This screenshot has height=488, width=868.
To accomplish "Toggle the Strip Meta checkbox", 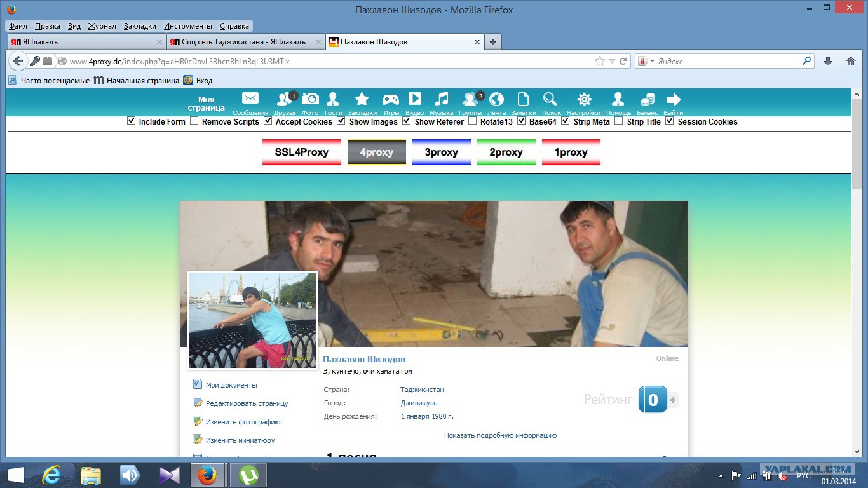I will coord(566,121).
